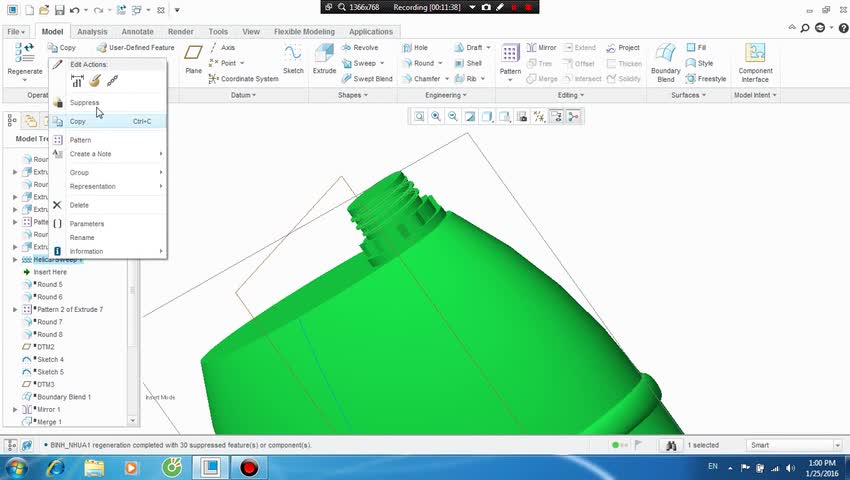
Task: Expand the Editing group dropdown
Action: 571,95
